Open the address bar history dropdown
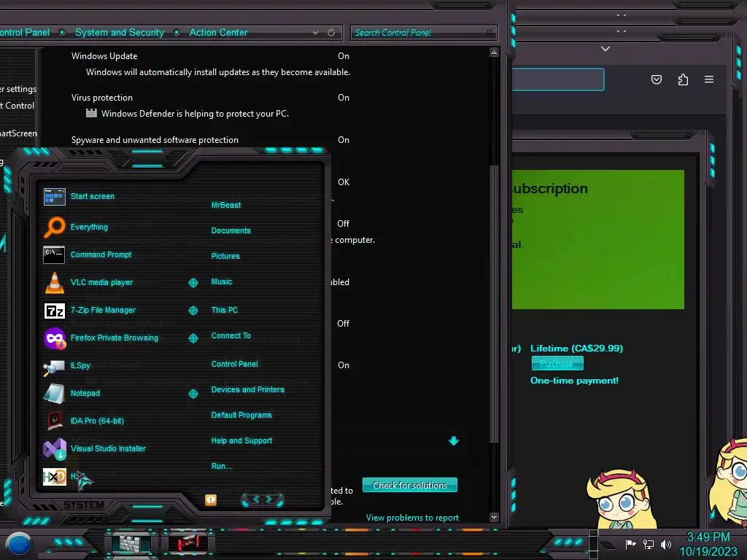747x560 pixels. pos(315,32)
